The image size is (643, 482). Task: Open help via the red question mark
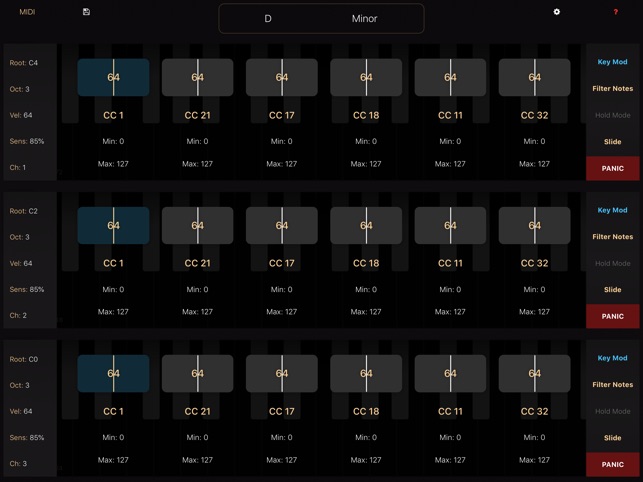615,12
